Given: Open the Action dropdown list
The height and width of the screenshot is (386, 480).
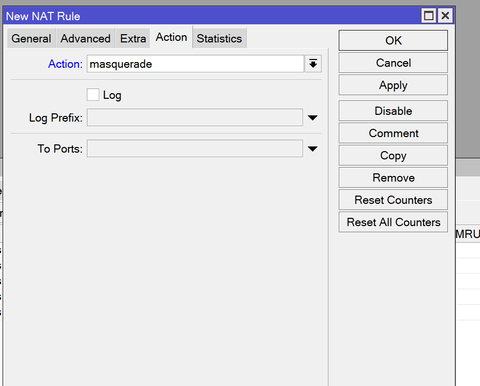Looking at the screenshot, I should (313, 64).
